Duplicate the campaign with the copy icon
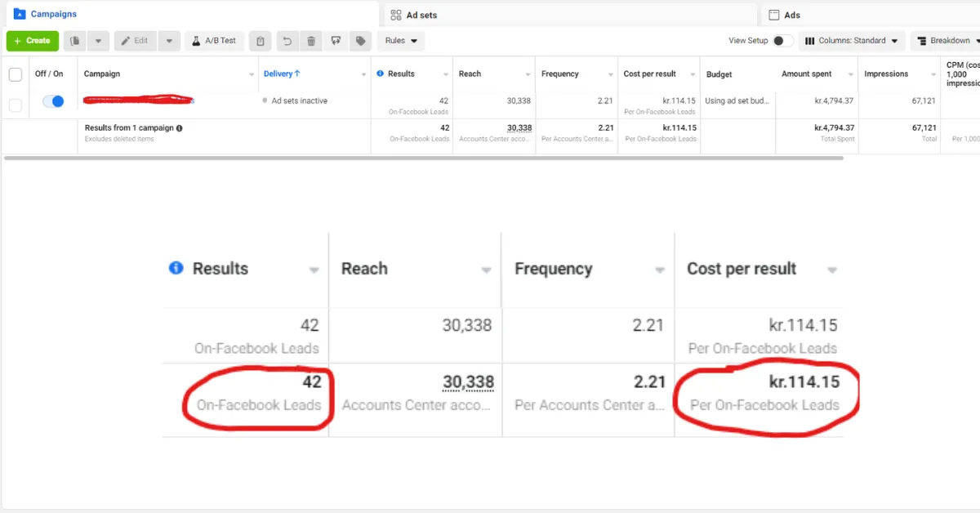 (75, 41)
